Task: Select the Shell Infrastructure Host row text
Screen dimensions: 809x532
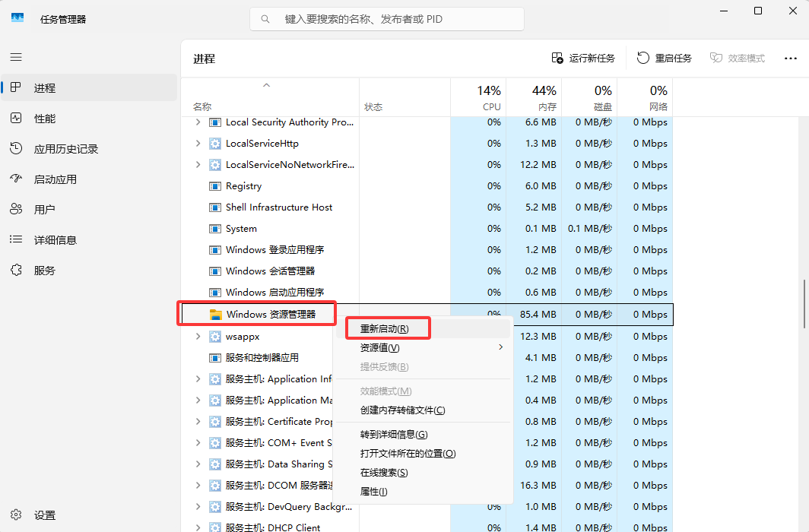Action: pos(278,207)
